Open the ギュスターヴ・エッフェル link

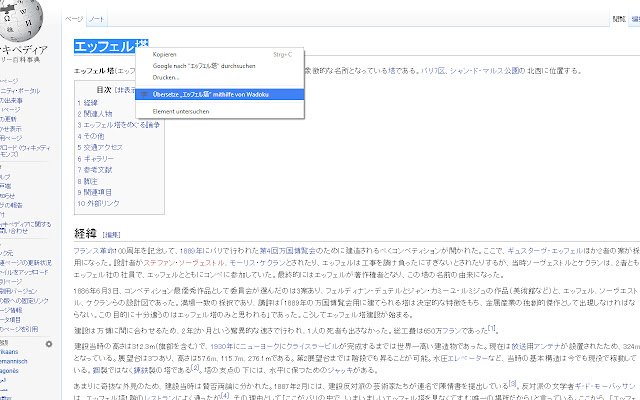[545, 251]
